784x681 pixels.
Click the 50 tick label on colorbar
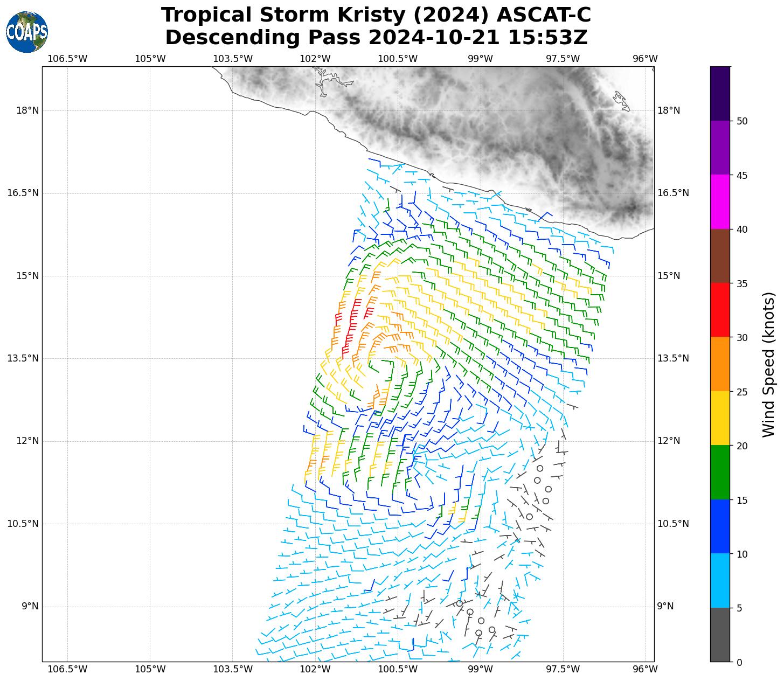coord(742,121)
